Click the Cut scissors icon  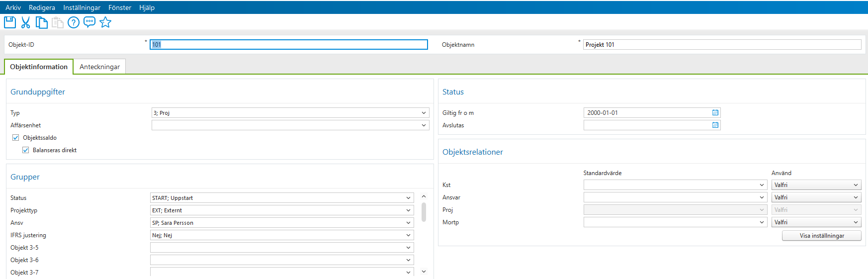26,22
